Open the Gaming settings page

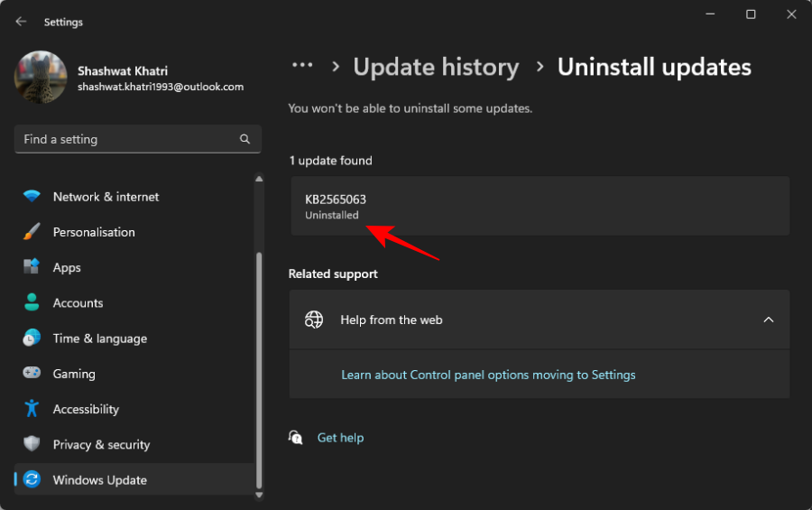click(74, 374)
